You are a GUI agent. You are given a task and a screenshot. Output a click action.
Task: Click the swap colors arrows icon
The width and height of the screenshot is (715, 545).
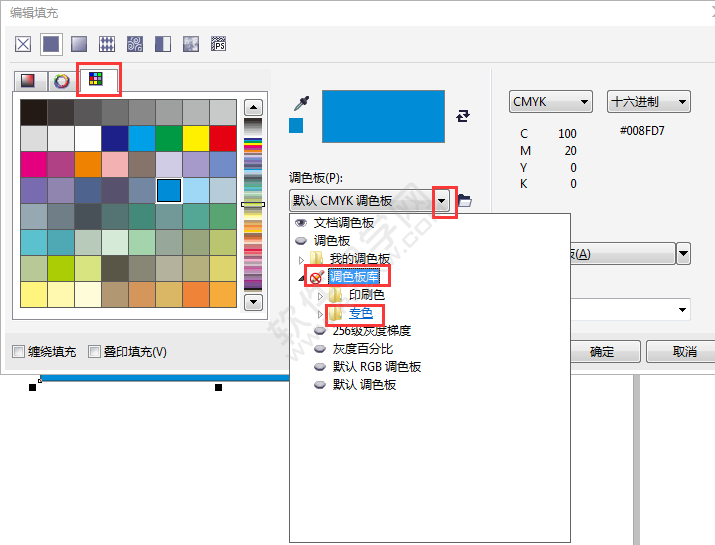(x=463, y=116)
